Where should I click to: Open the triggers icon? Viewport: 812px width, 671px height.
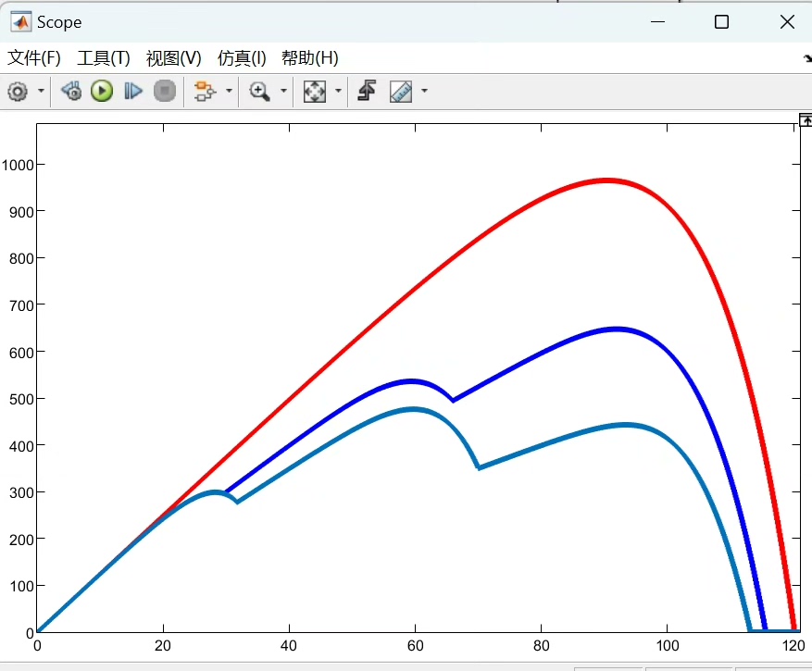[367, 91]
